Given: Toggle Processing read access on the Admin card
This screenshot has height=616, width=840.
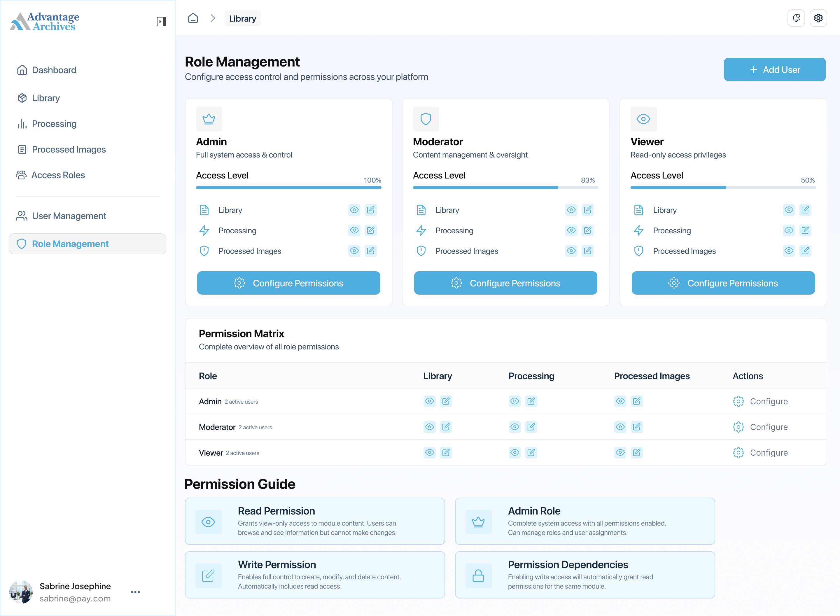Looking at the screenshot, I should coord(354,230).
